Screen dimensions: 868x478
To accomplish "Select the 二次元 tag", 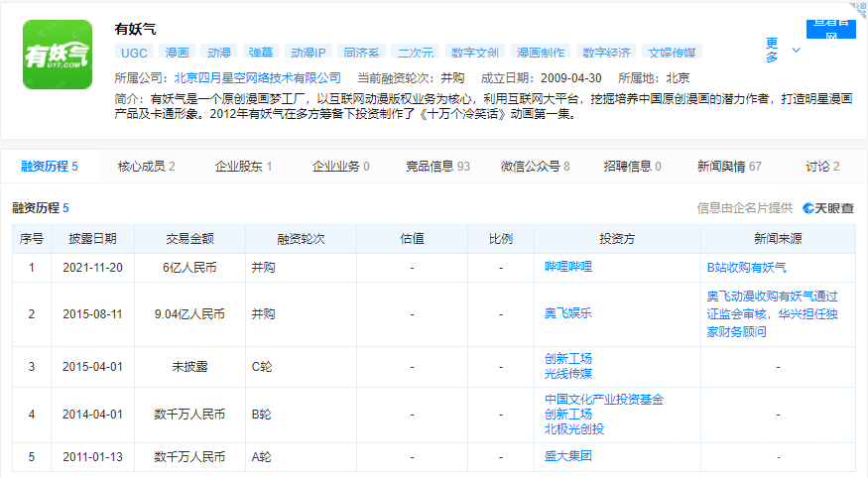I will pyautogui.click(x=416, y=53).
